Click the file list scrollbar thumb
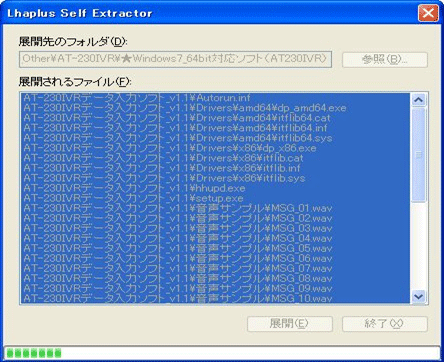444x362 pixels. [418, 154]
